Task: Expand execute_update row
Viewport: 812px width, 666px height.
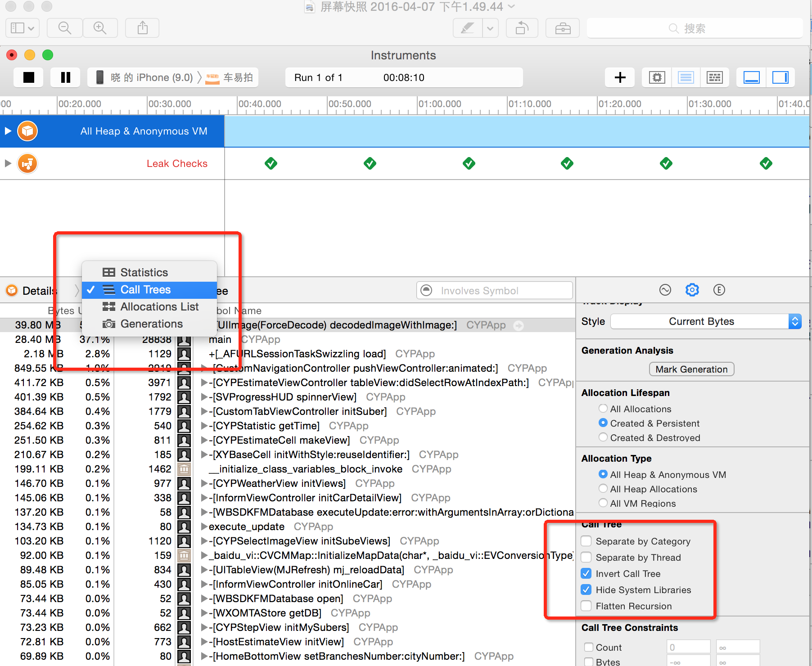Action: [x=204, y=526]
